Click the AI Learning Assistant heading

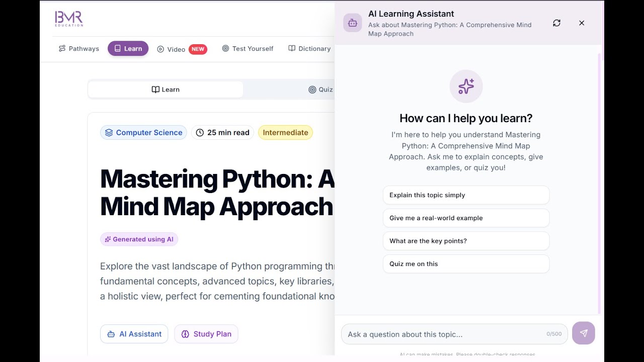coord(411,14)
